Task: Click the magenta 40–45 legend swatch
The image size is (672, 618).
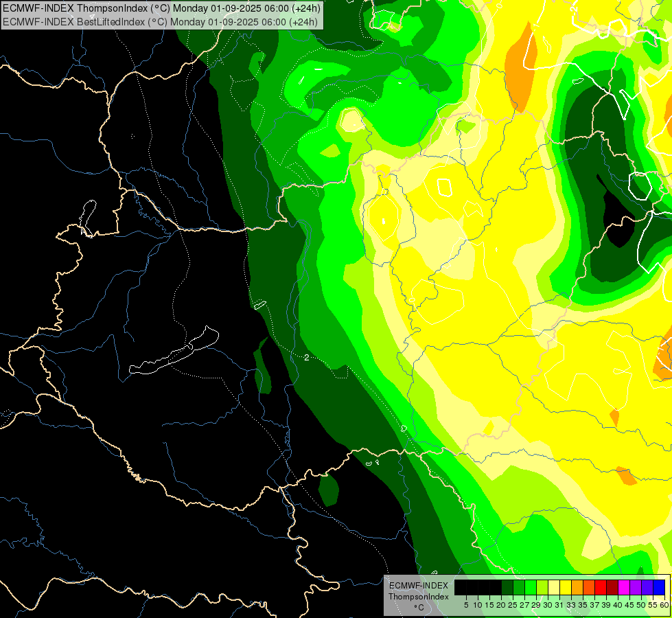Action: [624, 587]
